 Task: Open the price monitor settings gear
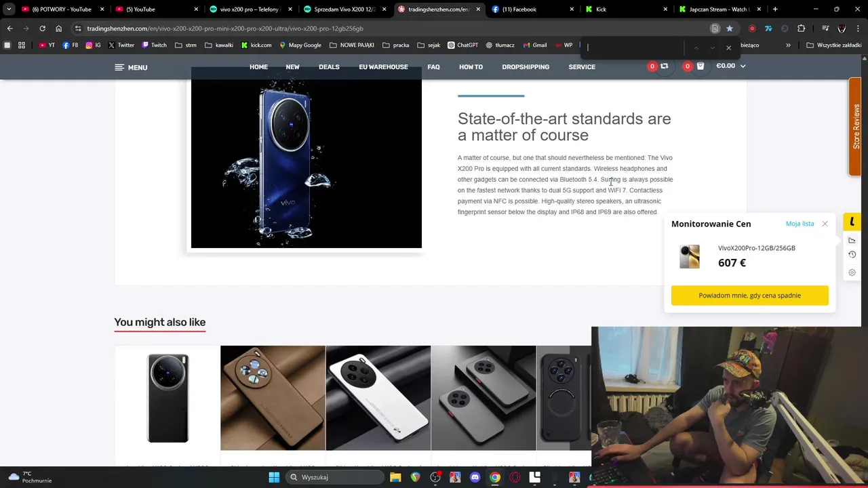point(852,272)
